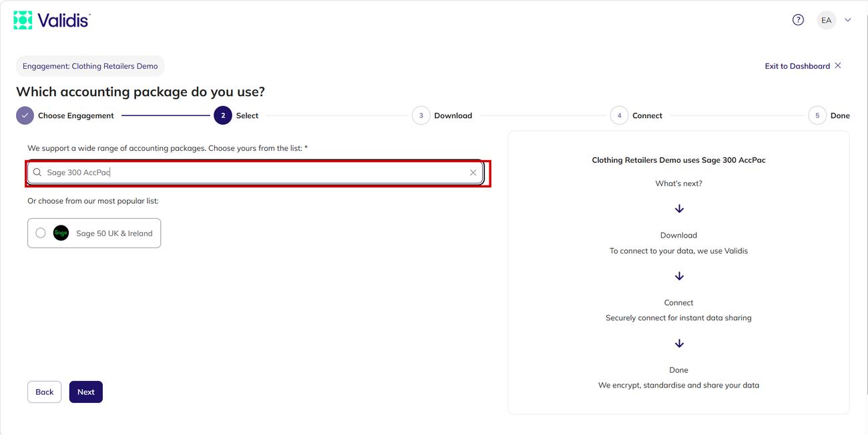The height and width of the screenshot is (435, 868).
Task: Click the Back button
Action: tap(45, 392)
